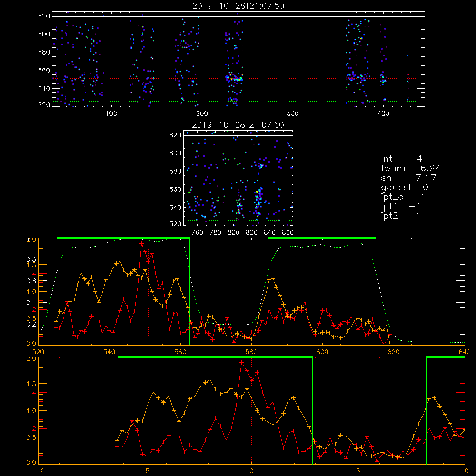Click x-axis label 0 on bottom plot
The width and height of the screenshot is (476, 476).
point(251,471)
